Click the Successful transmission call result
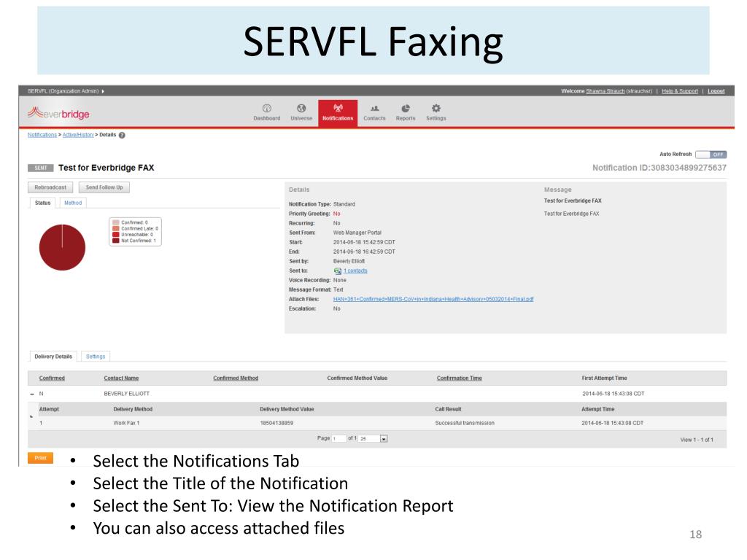 pyautogui.click(x=465, y=423)
